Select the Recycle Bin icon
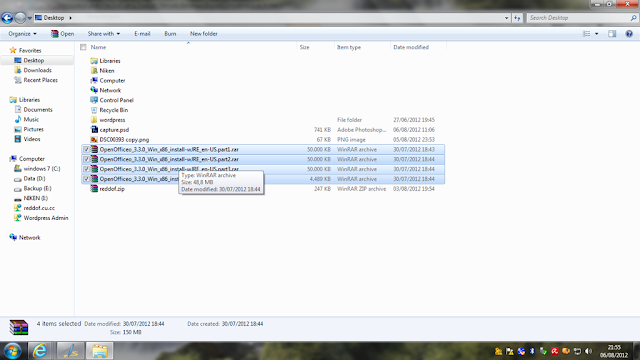640x360 pixels. click(x=94, y=110)
